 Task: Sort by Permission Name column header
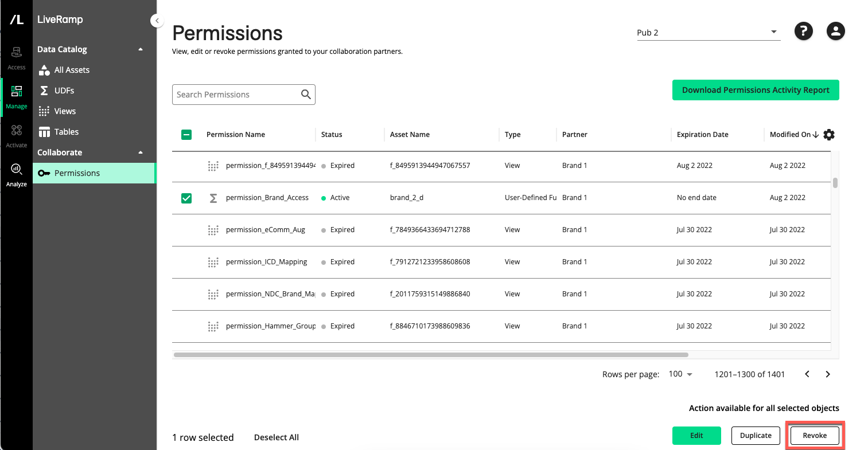pyautogui.click(x=236, y=135)
